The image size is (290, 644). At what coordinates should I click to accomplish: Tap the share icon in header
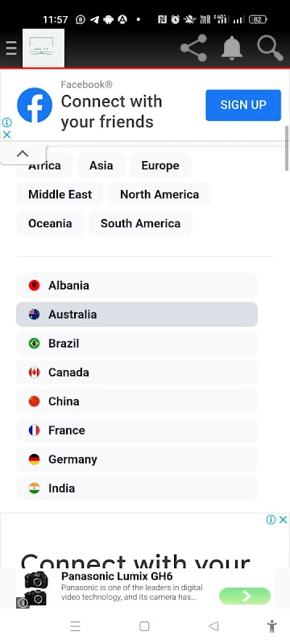[193, 48]
